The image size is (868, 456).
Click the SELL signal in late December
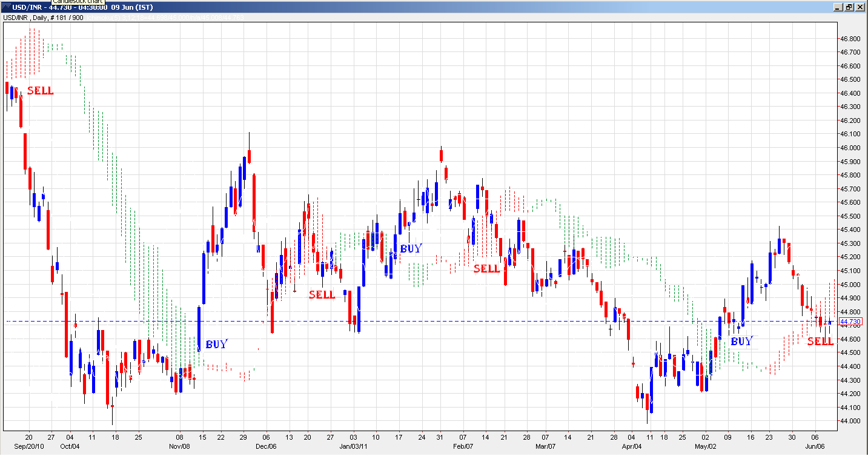coord(322,295)
